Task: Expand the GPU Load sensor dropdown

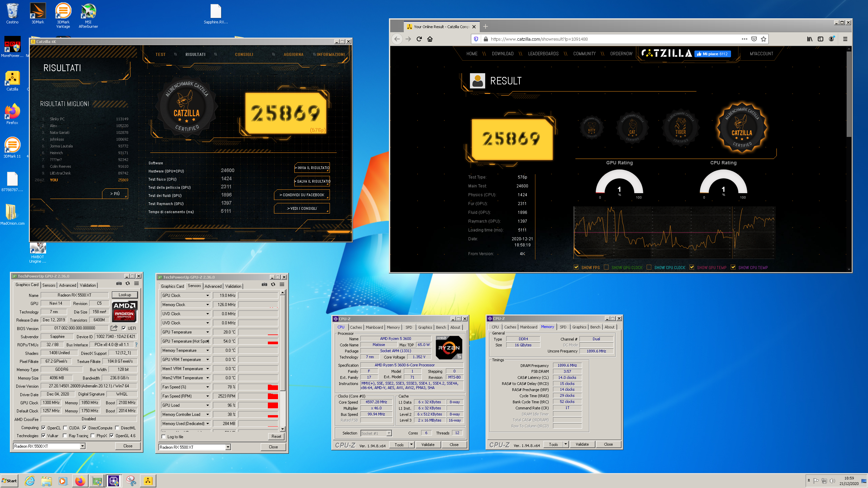Action: click(208, 405)
